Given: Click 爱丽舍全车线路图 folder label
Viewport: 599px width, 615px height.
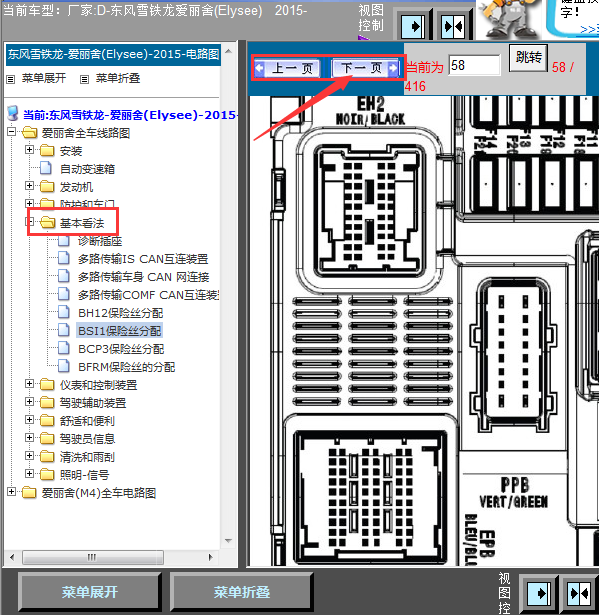Looking at the screenshot, I should tap(86, 133).
